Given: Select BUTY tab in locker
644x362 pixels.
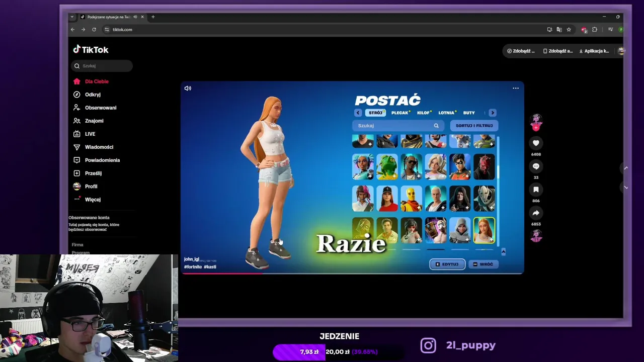Looking at the screenshot, I should click(469, 113).
